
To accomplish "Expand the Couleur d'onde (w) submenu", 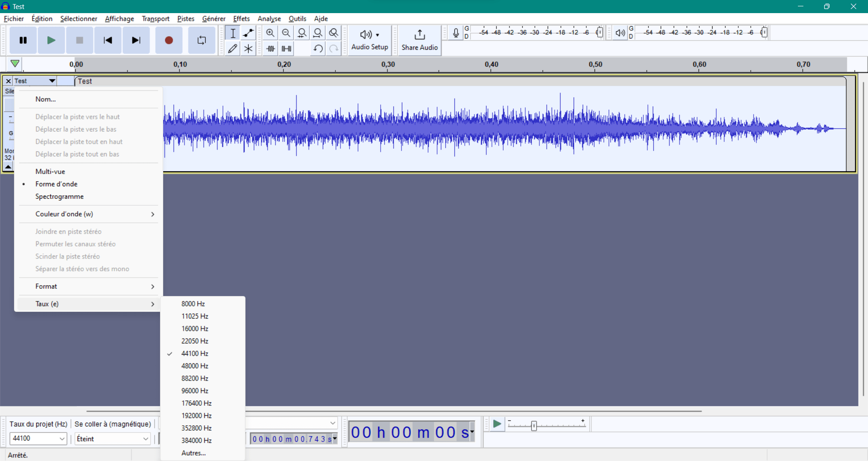I will (88, 214).
